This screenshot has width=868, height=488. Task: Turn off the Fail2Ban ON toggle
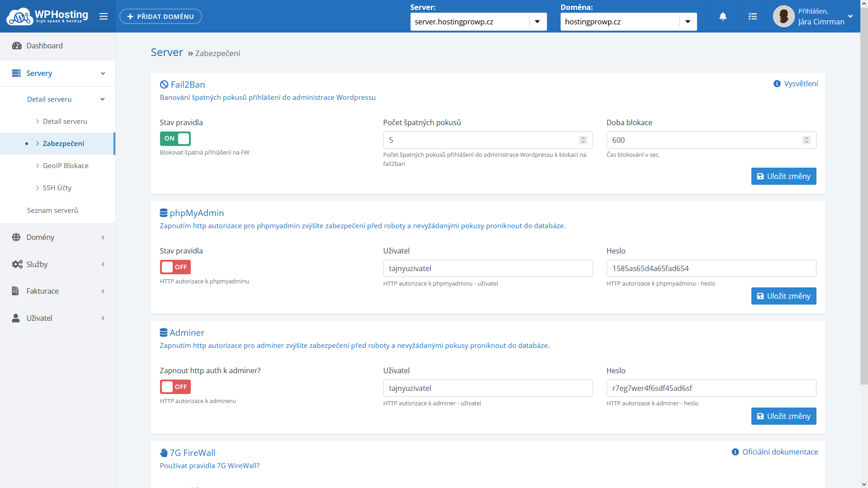tap(175, 139)
